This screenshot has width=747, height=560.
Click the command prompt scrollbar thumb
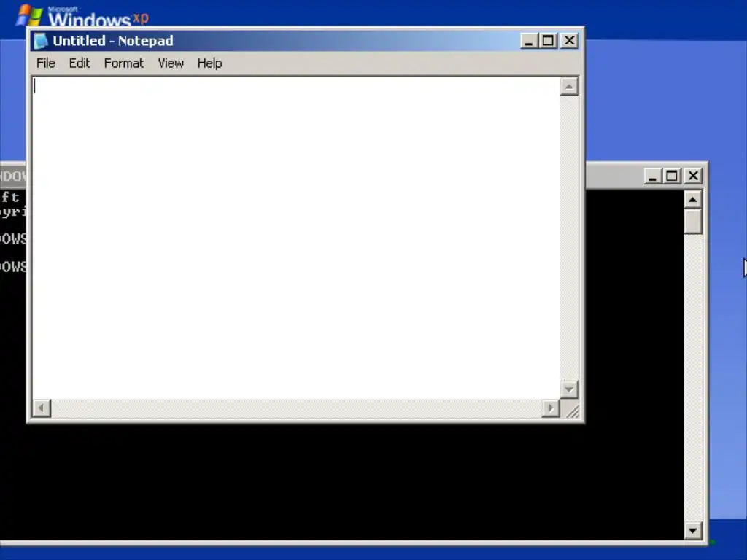point(693,222)
